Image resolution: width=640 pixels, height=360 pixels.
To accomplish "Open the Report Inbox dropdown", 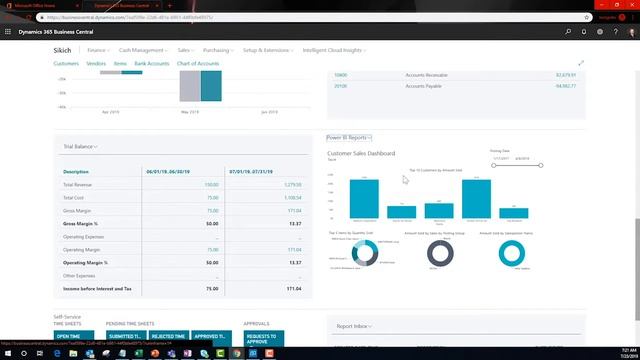I will click(x=354, y=327).
